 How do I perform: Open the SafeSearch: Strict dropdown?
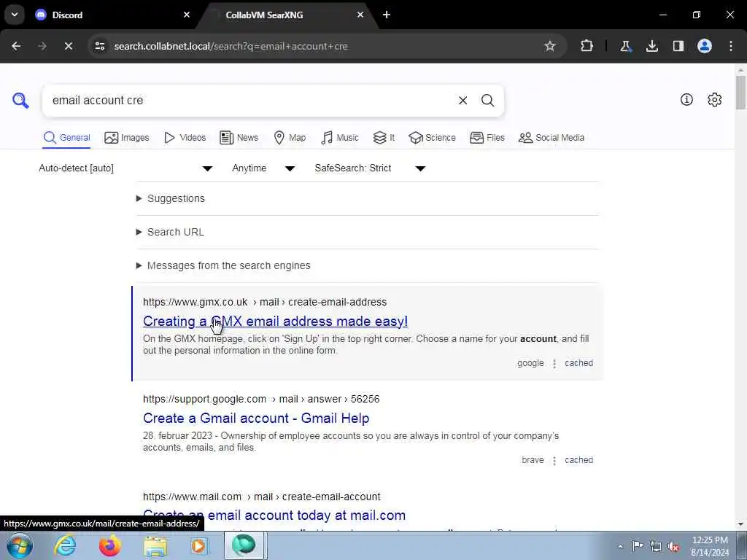370,168
